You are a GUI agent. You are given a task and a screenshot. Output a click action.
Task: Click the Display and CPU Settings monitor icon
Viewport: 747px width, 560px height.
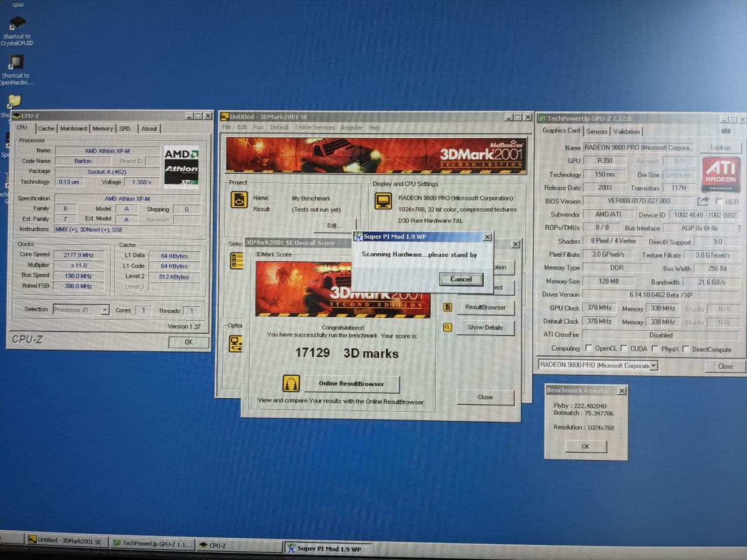point(383,201)
